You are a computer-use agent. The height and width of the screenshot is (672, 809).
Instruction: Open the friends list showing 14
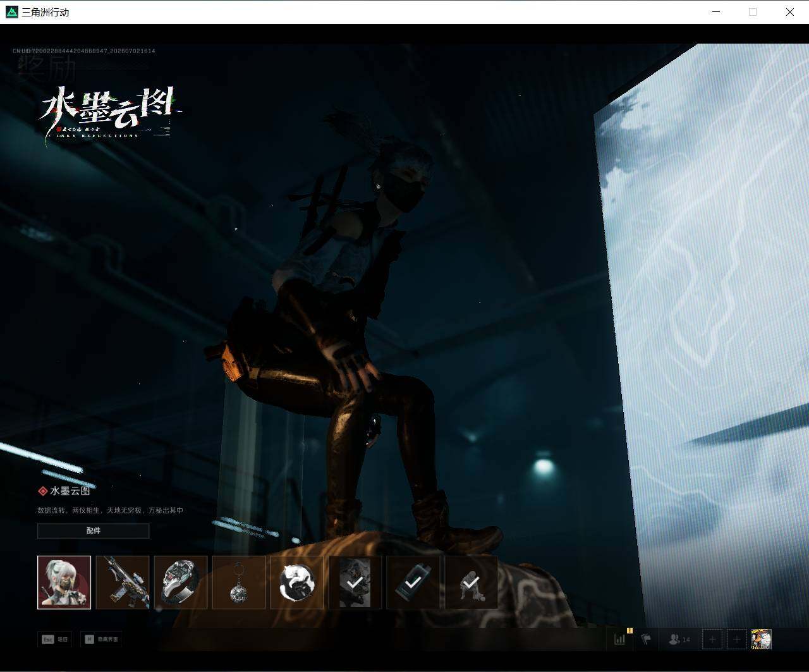679,639
